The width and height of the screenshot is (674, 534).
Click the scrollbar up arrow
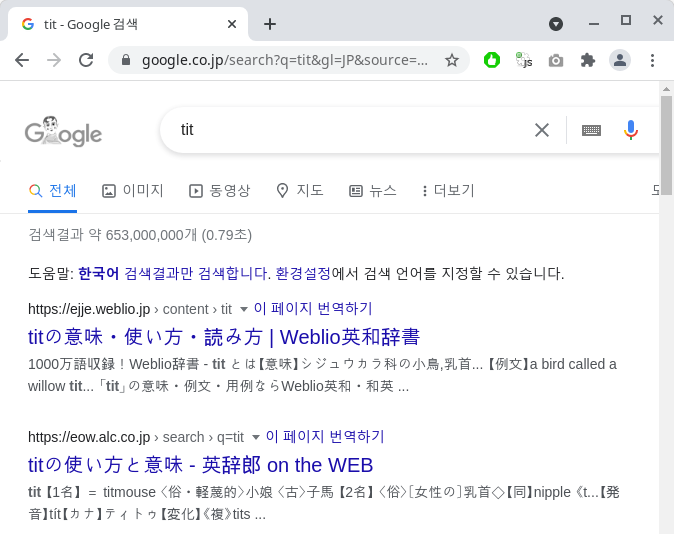(666, 89)
